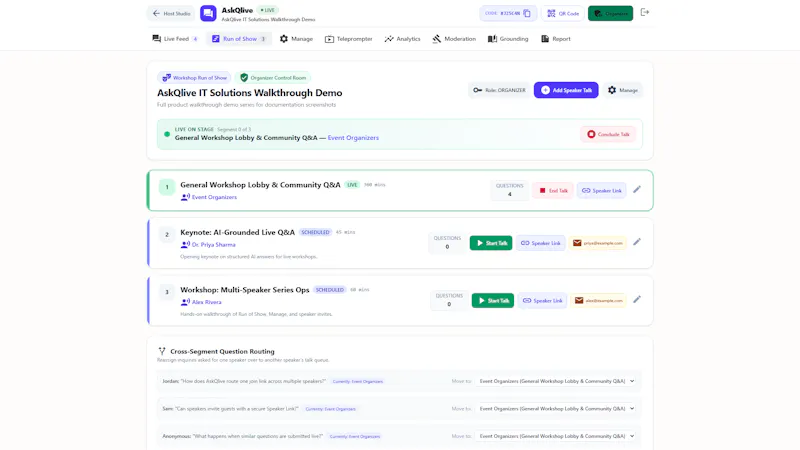Open the Manage tab in navigation bar

296,39
